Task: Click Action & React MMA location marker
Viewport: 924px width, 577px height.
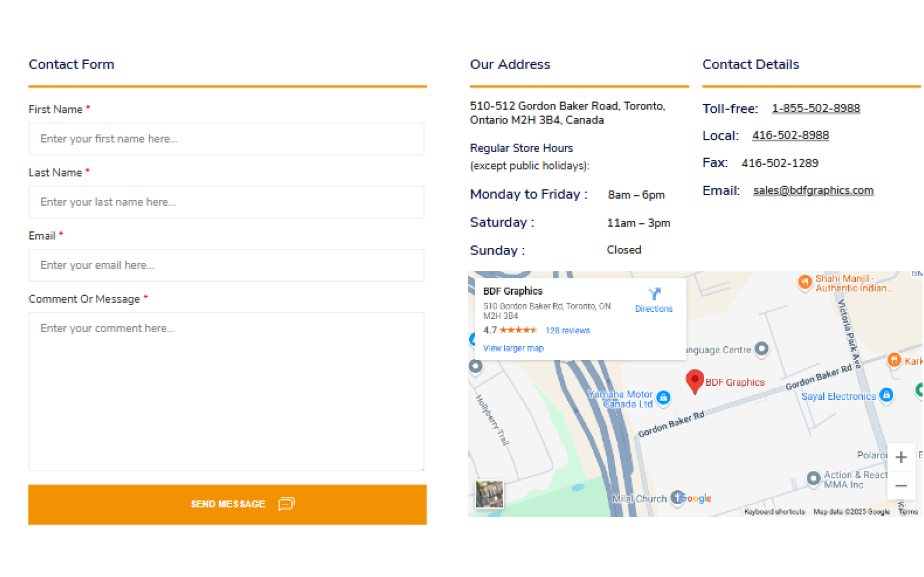Action: [x=814, y=478]
